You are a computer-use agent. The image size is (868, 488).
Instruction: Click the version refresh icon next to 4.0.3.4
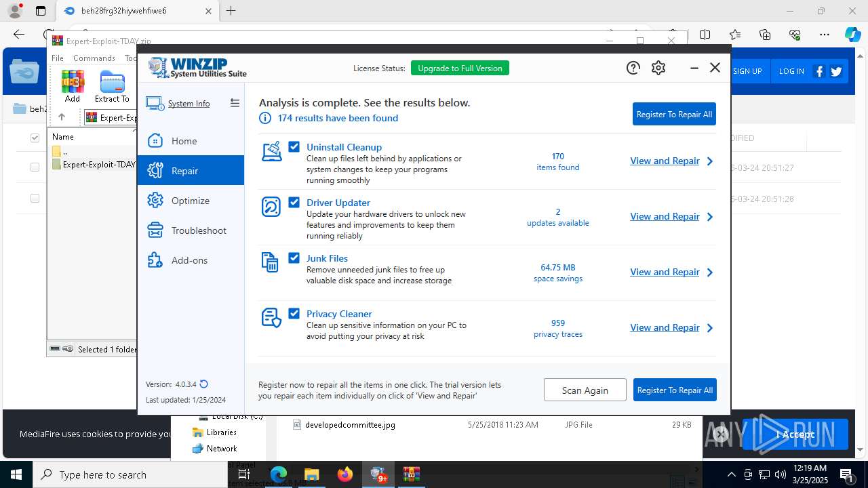pyautogui.click(x=204, y=384)
